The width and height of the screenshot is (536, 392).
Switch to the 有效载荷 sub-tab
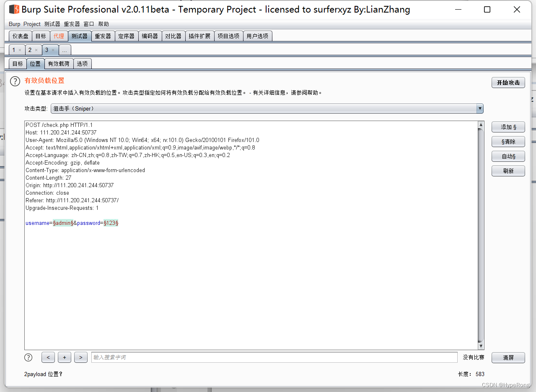[x=59, y=64]
